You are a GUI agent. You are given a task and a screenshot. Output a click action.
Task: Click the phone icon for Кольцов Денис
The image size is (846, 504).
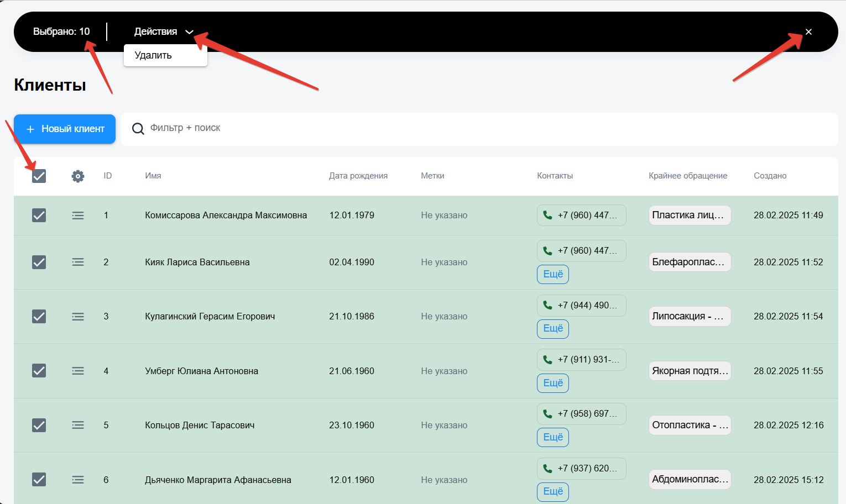click(x=547, y=413)
